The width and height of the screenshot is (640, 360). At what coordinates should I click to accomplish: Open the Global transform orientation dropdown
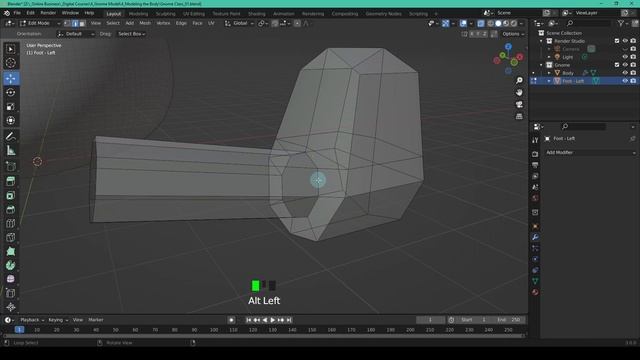[239, 23]
